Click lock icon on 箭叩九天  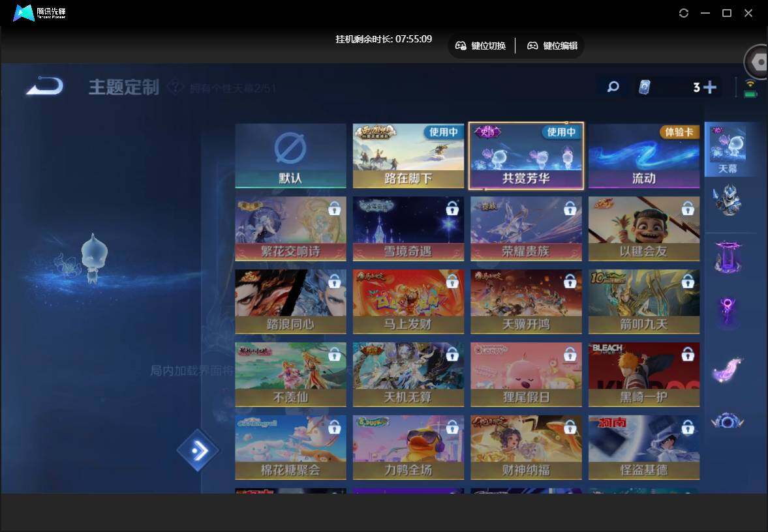(x=688, y=282)
